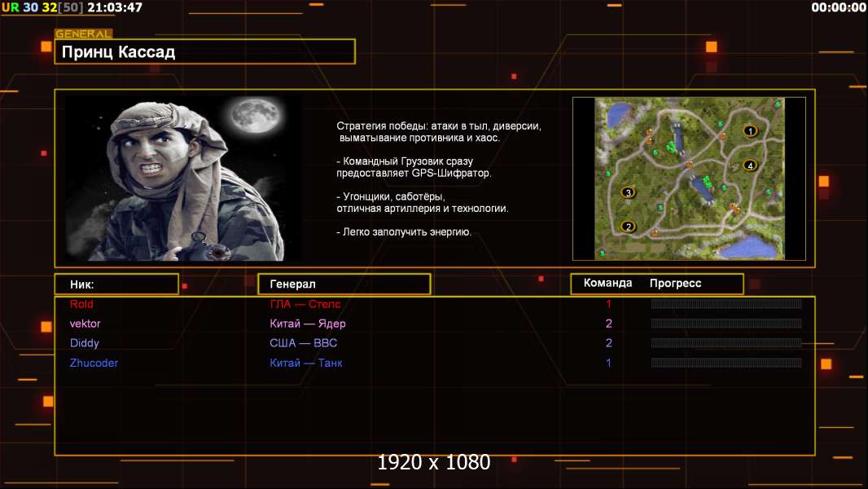The height and width of the screenshot is (489, 868).
Task: Select start position marker 3 on map
Action: (628, 192)
